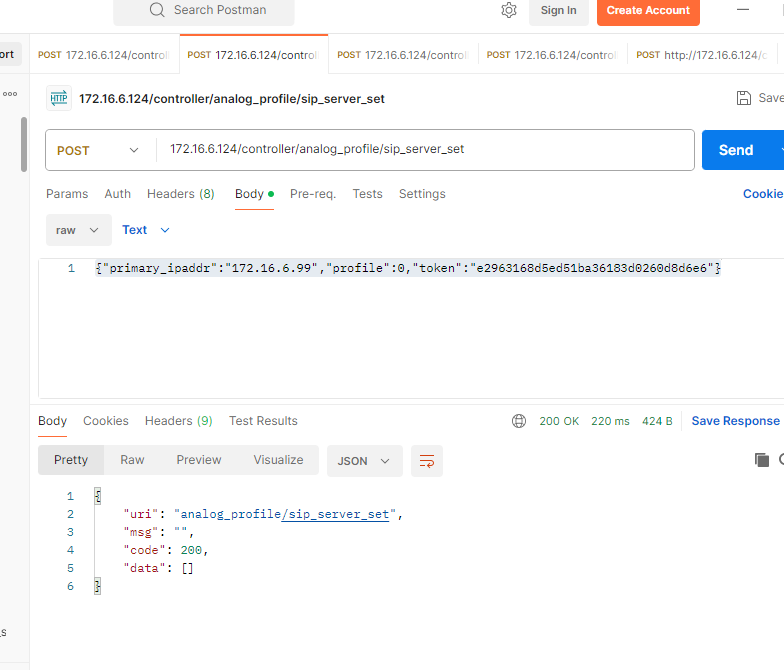Open the three-dots options on left sidebar
The height and width of the screenshot is (670, 784).
pos(10,94)
